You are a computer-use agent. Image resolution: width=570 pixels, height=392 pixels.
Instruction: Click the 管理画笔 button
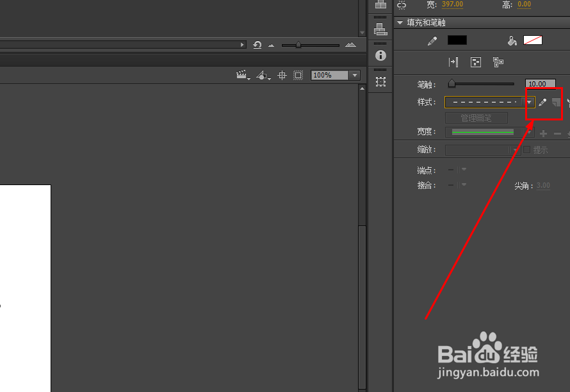pyautogui.click(x=476, y=118)
